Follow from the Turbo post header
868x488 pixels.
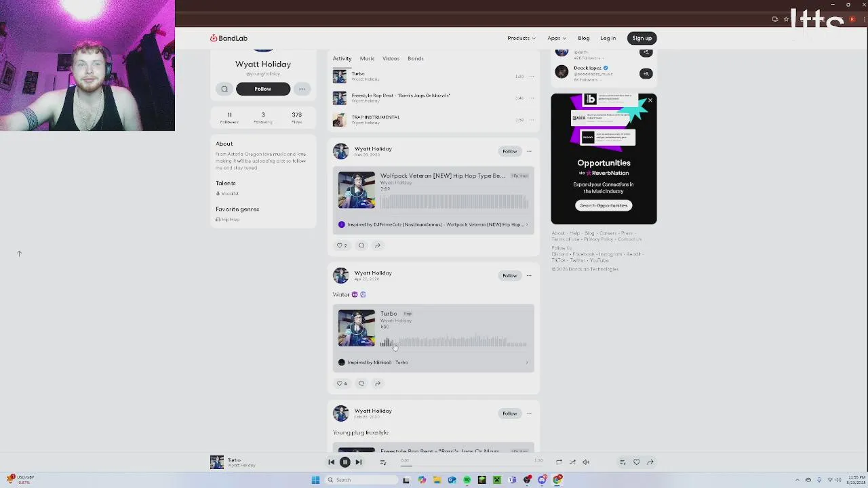[509, 275]
